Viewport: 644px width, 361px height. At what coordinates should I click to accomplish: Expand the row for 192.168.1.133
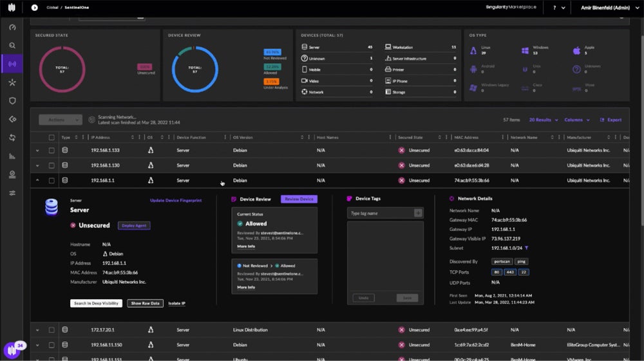37,151
